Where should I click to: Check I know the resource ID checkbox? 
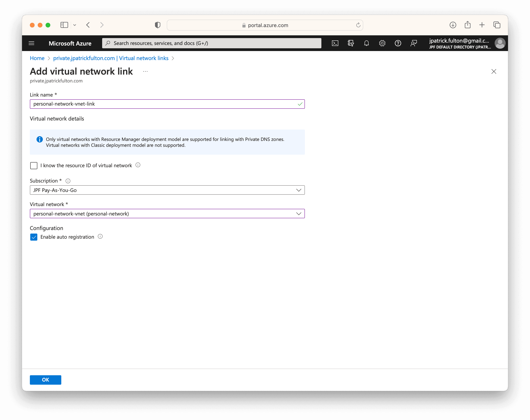pyautogui.click(x=34, y=165)
